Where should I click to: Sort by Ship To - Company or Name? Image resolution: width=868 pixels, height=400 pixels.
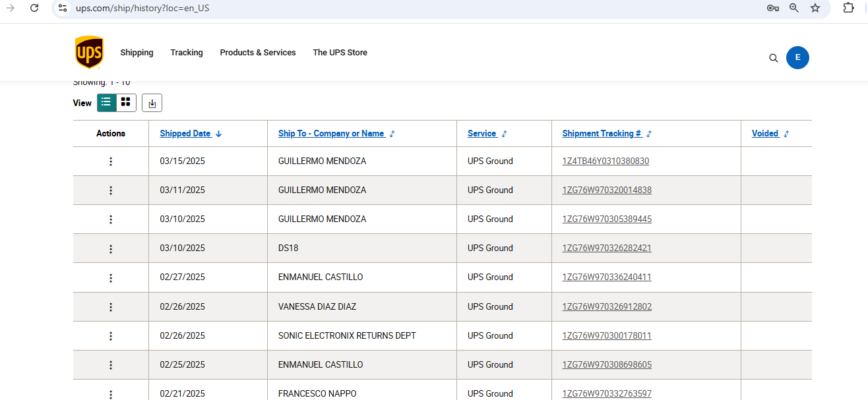pos(331,134)
